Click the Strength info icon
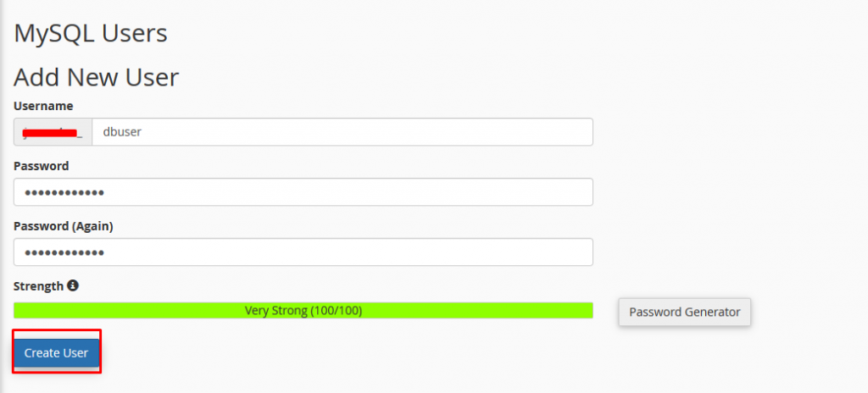 pyautogui.click(x=73, y=285)
